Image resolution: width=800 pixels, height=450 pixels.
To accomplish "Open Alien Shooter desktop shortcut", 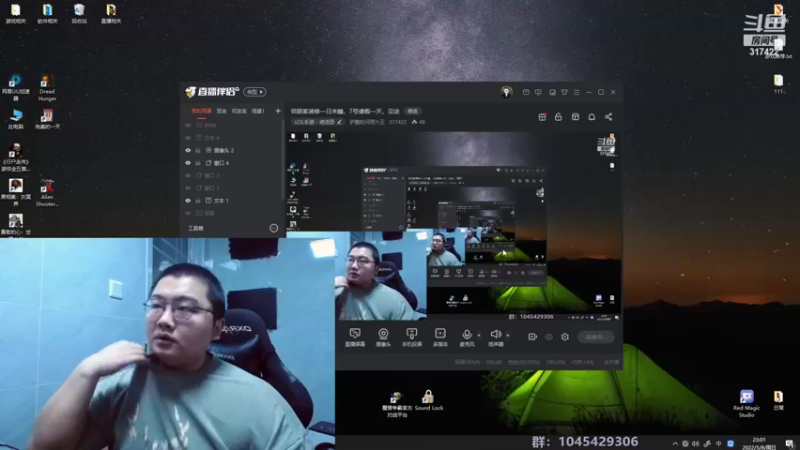I will (x=47, y=192).
